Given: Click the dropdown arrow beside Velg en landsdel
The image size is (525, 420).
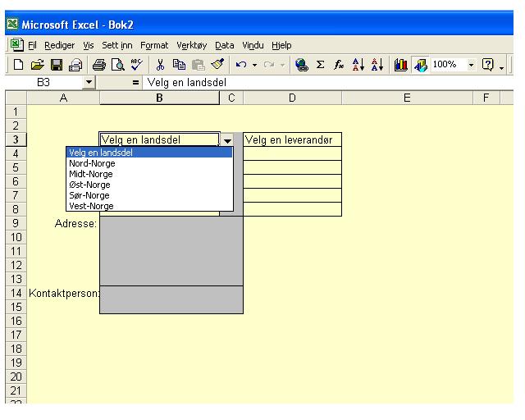Looking at the screenshot, I should (227, 140).
